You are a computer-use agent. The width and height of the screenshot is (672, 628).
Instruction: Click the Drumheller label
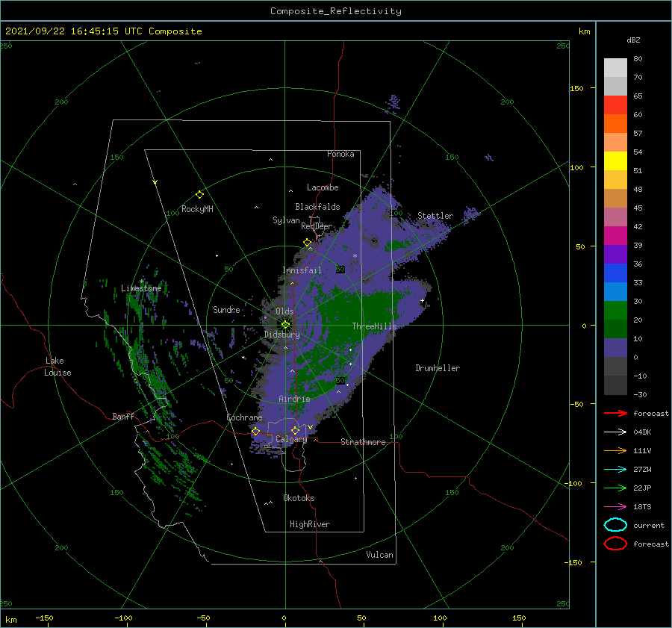[x=438, y=368]
